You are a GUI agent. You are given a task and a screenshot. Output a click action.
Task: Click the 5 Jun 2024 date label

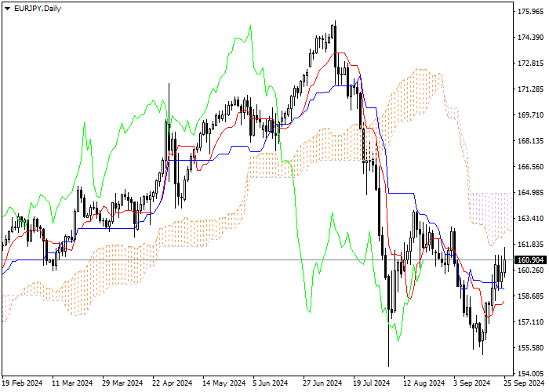[x=271, y=383]
